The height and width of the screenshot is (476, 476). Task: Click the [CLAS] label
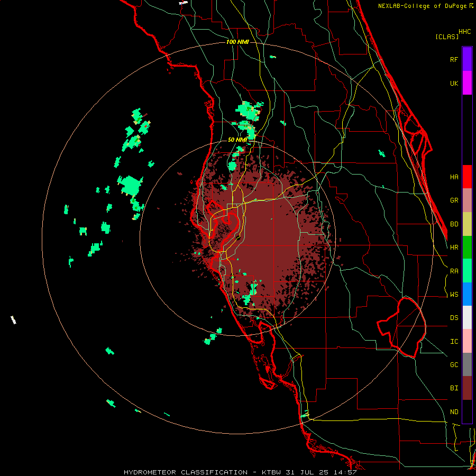click(447, 36)
